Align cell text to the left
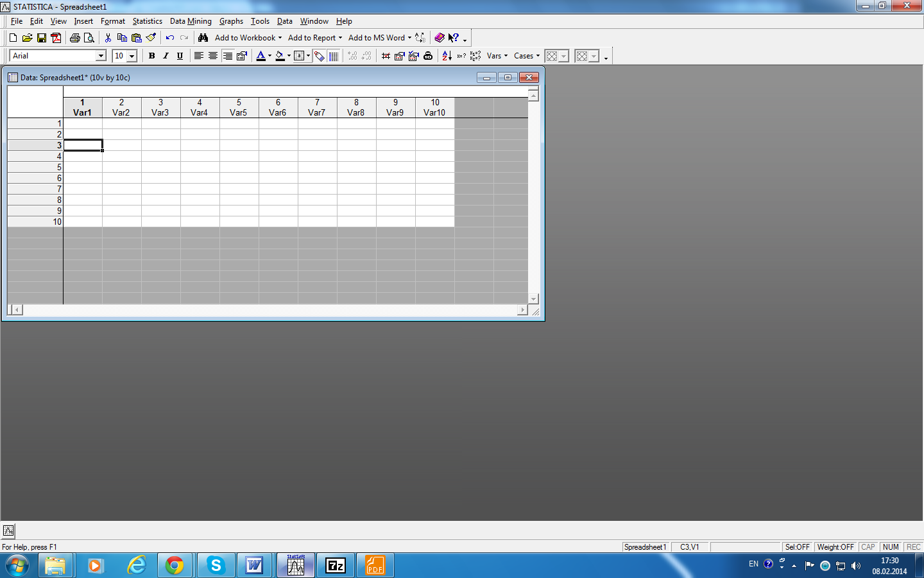The height and width of the screenshot is (578, 924). click(x=199, y=56)
